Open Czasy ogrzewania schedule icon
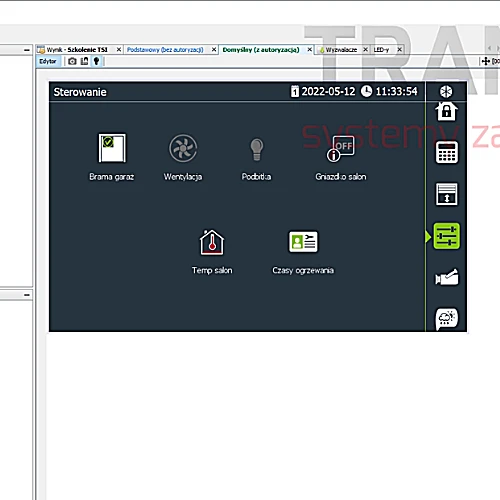The height and width of the screenshot is (500, 500). (x=303, y=242)
